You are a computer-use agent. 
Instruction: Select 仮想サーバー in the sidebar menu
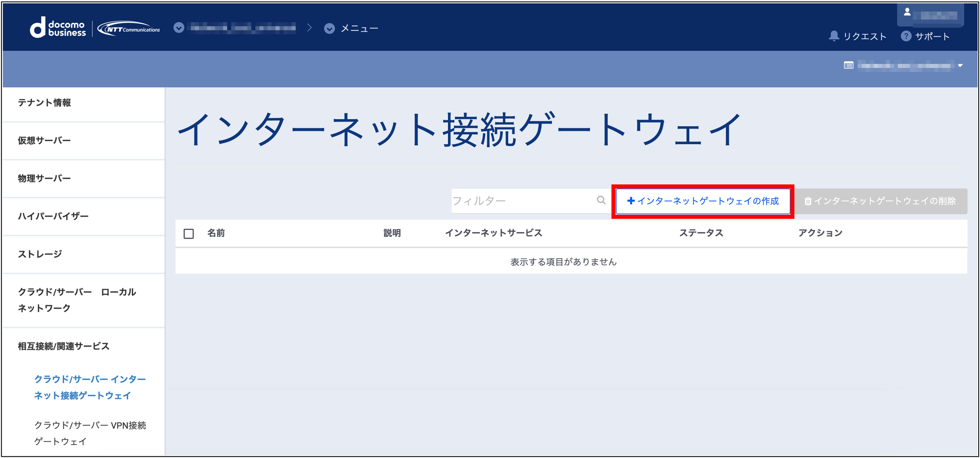(45, 140)
